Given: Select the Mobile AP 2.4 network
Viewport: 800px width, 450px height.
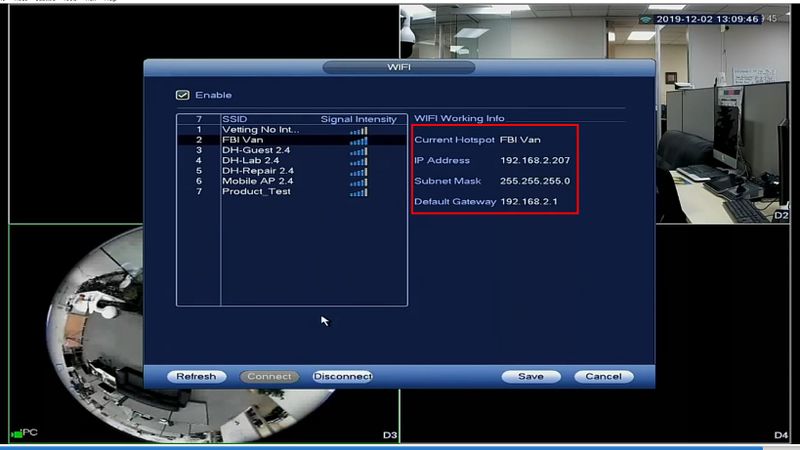Looking at the screenshot, I should tap(292, 181).
